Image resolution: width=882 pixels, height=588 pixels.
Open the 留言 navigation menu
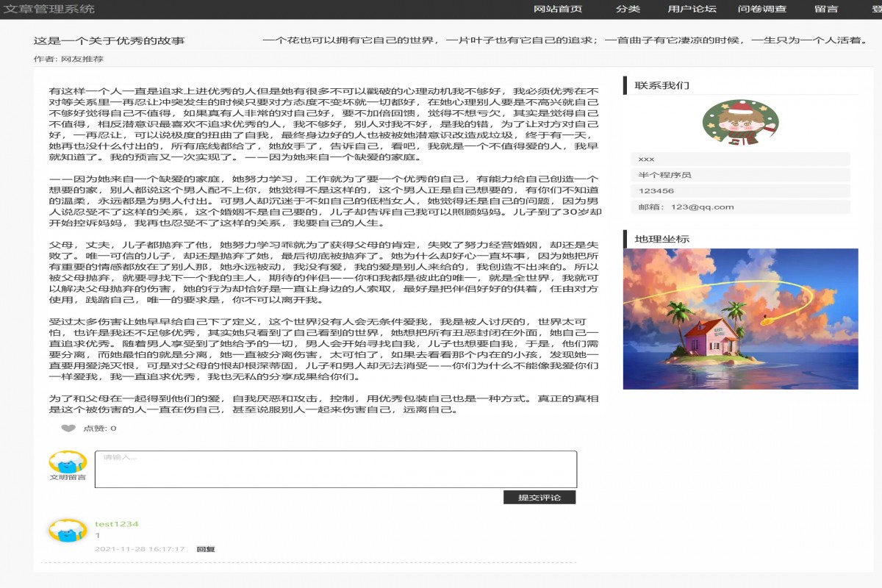827,10
